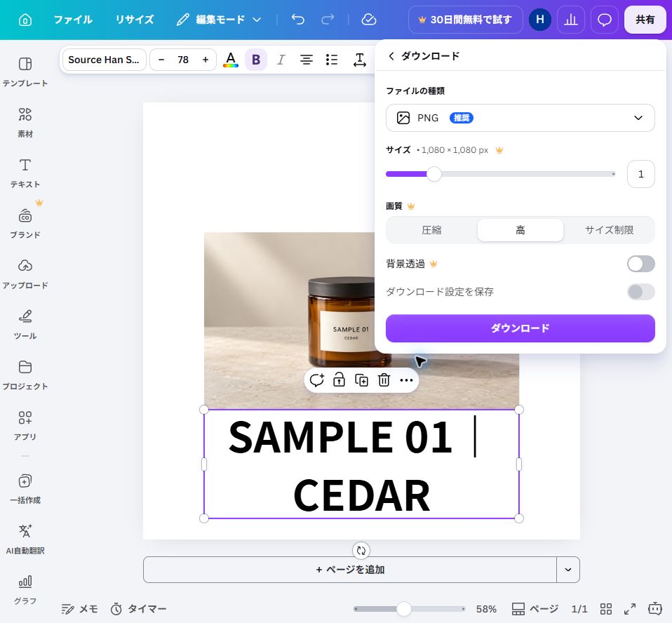Screen dimensions: 672x623
Task: Open comments speech bubble icon
Action: (x=604, y=20)
